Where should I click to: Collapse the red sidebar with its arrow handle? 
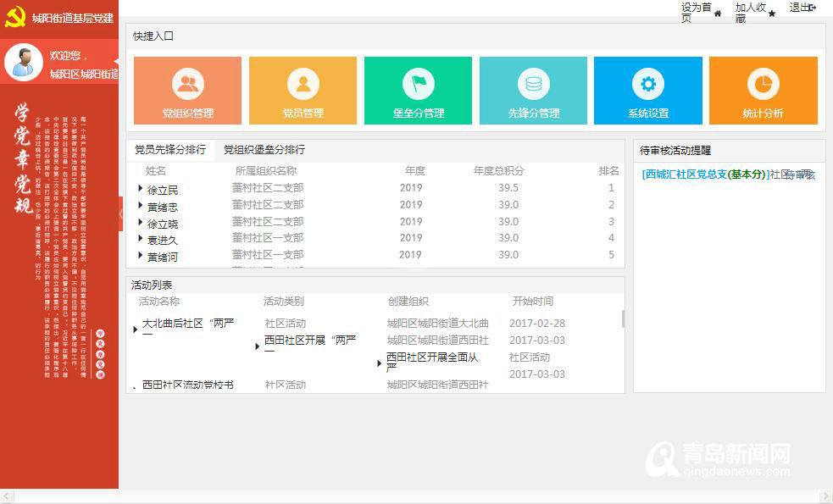click(x=120, y=214)
